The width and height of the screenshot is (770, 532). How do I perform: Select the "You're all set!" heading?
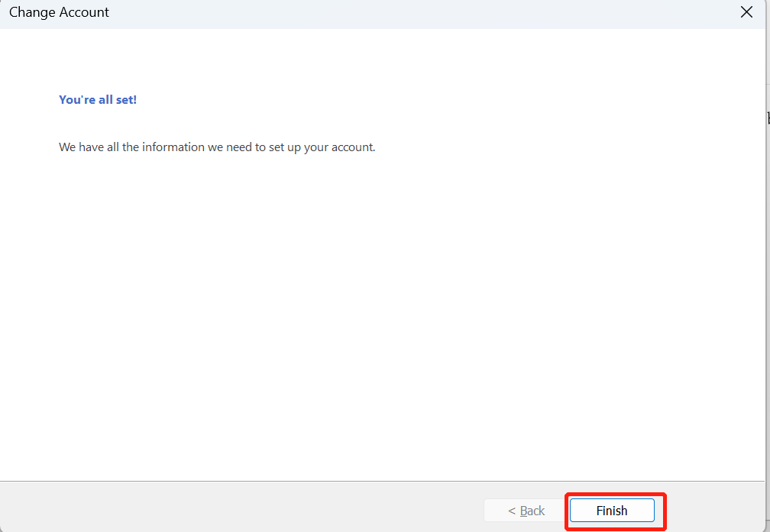[98, 100]
